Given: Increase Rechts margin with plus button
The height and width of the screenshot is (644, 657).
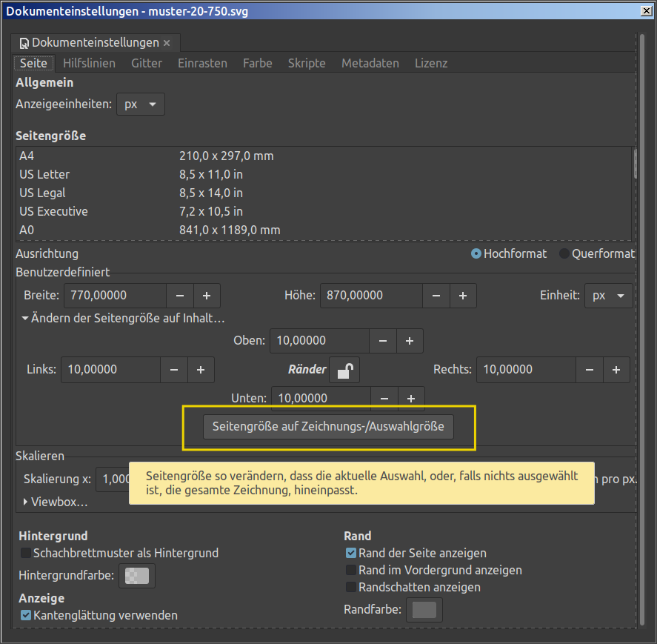Looking at the screenshot, I should point(616,370).
